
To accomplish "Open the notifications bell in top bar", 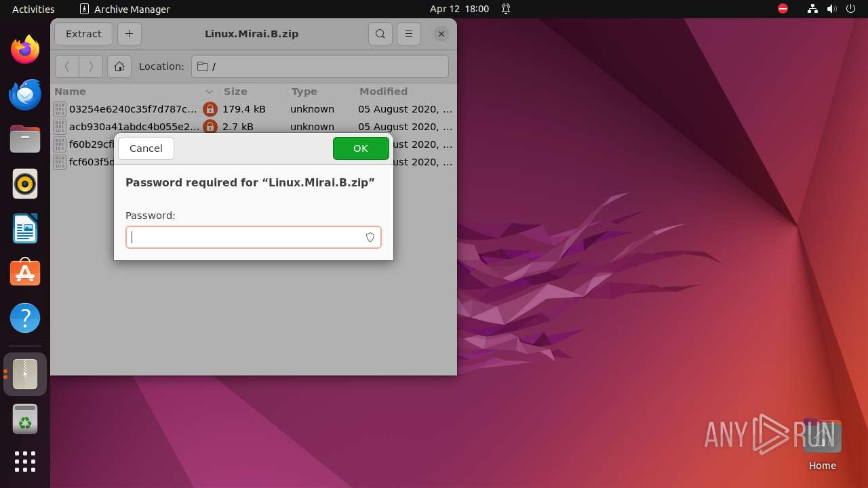I will pos(506,9).
